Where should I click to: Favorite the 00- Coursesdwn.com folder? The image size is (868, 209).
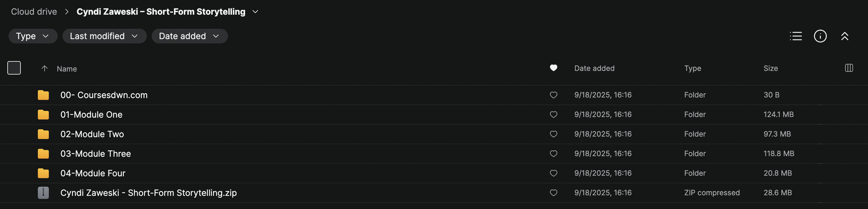[x=553, y=95]
